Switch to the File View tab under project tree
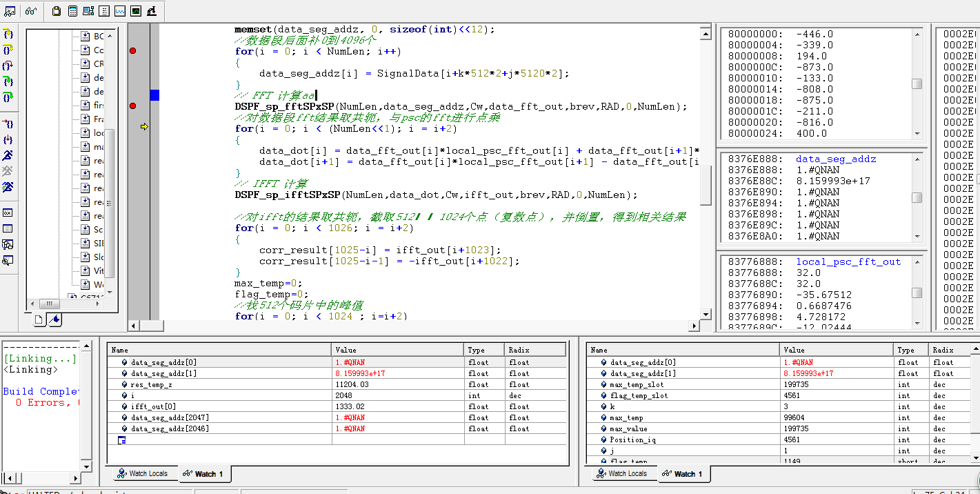980x494 pixels. (39, 319)
